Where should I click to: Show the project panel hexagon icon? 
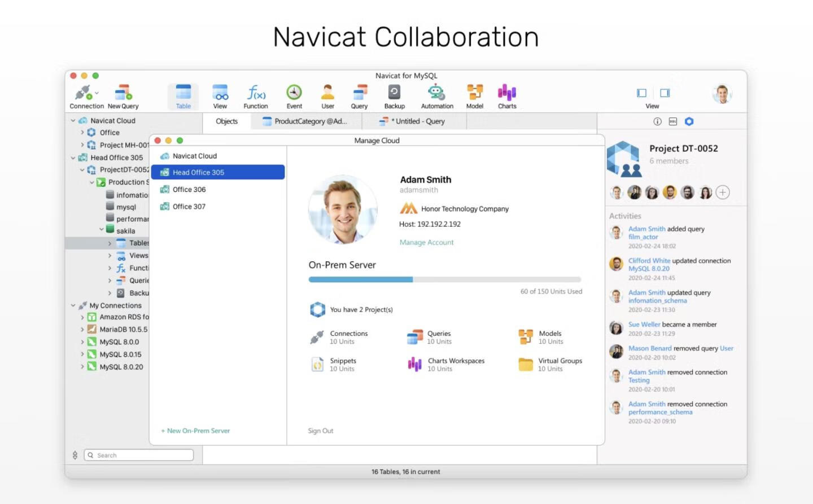(689, 121)
